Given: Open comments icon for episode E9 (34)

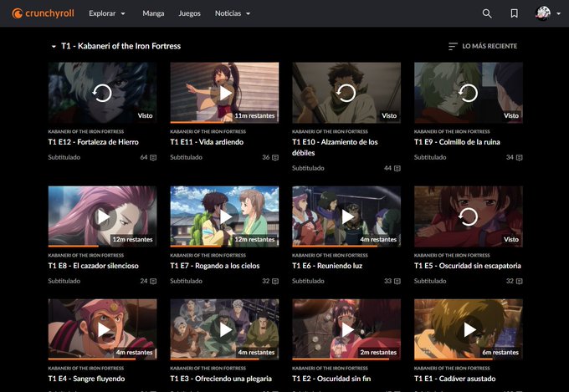Looking at the screenshot, I should [x=520, y=157].
